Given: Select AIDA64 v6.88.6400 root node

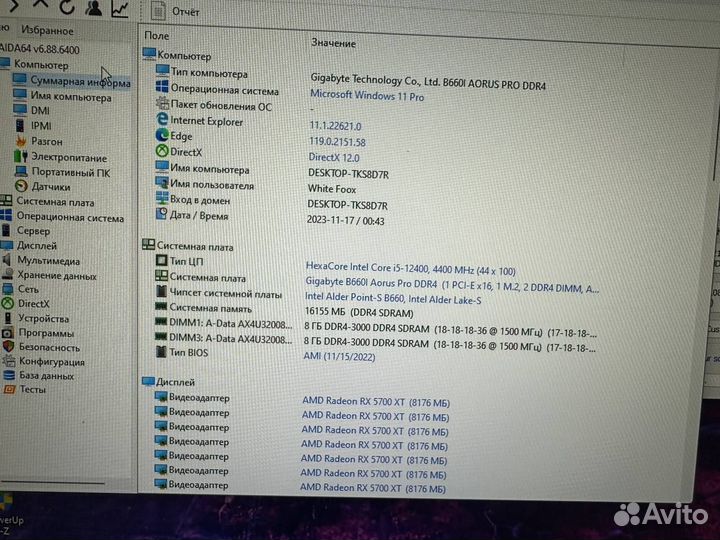Looking at the screenshot, I should [x=39, y=49].
